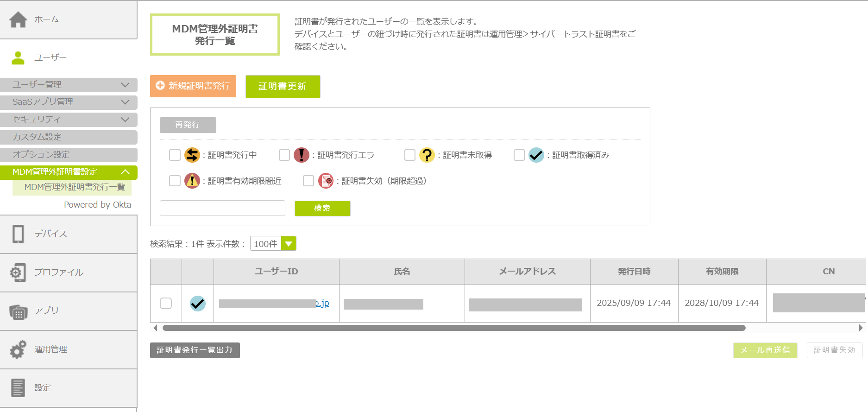The width and height of the screenshot is (868, 412).
Task: Click the Home house icon
Action: tap(18, 19)
